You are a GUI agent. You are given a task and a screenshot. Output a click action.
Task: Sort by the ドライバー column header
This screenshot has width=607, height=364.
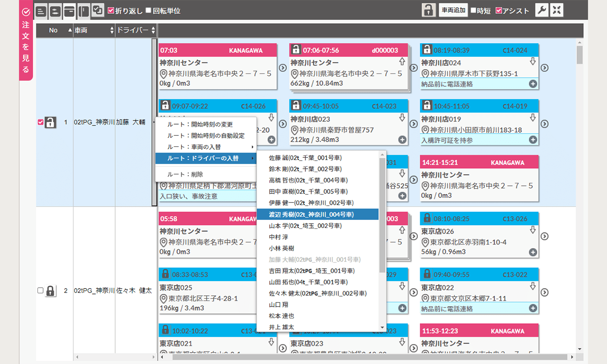[x=136, y=30]
